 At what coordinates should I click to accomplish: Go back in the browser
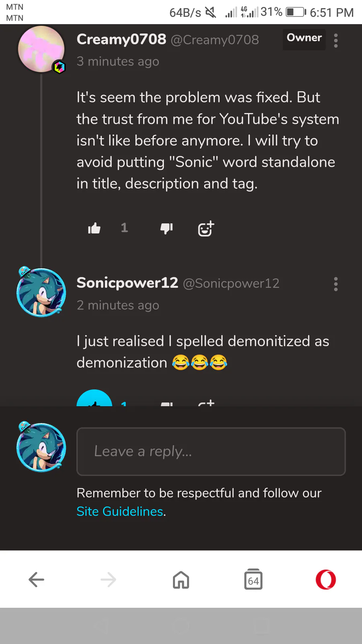[x=36, y=580]
